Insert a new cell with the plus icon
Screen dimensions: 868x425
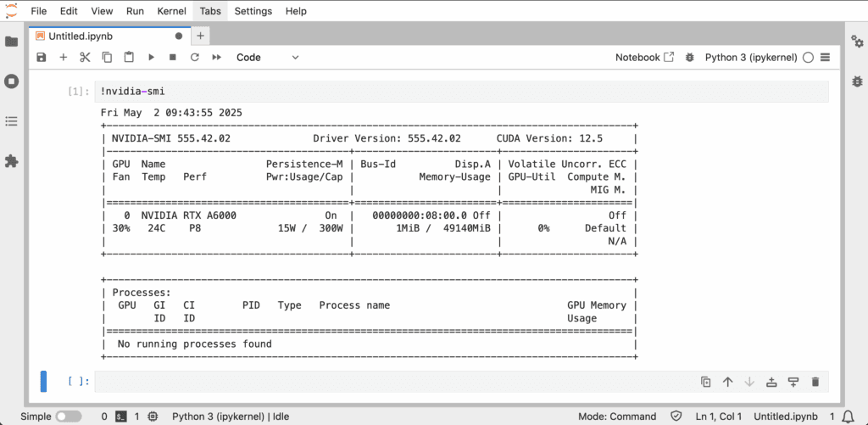click(63, 58)
